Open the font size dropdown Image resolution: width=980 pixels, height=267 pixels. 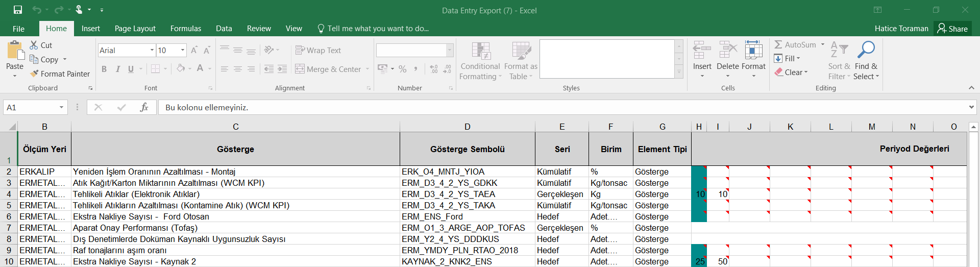tap(183, 50)
